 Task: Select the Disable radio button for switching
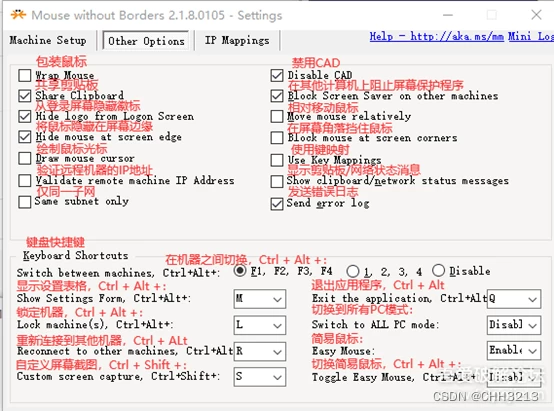(x=438, y=271)
